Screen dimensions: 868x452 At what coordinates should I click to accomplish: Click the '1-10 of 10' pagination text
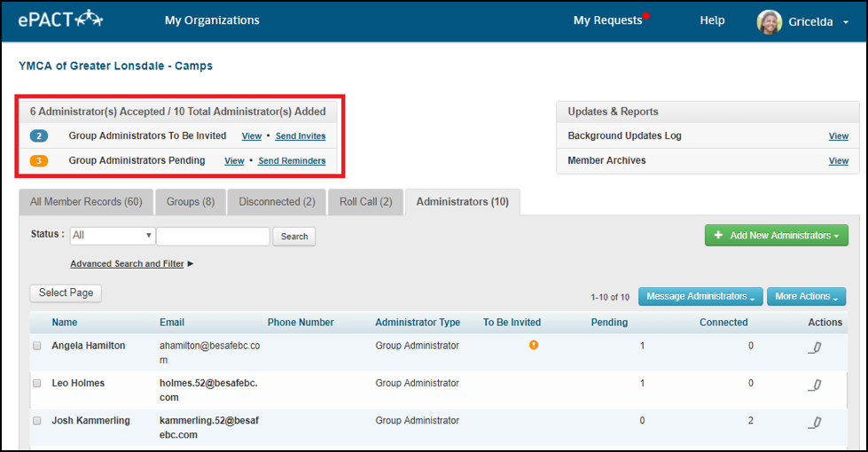point(610,298)
